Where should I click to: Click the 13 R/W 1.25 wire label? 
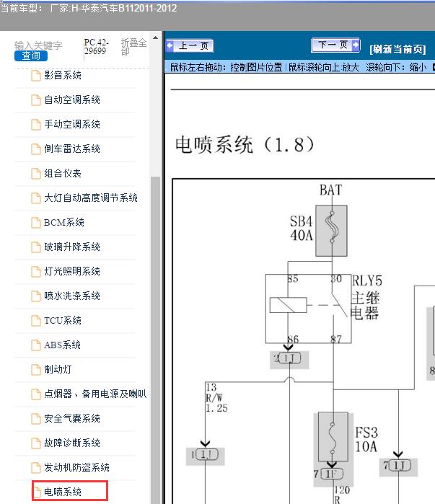click(216, 397)
